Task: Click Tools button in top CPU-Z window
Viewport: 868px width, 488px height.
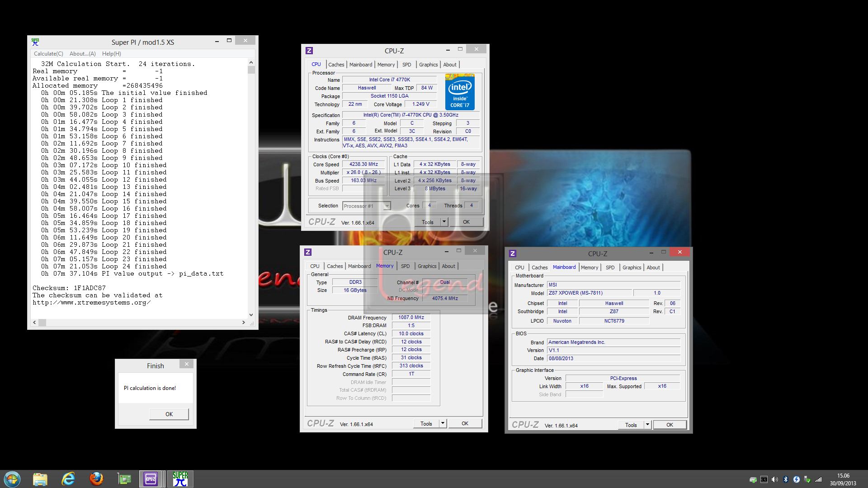Action: tap(428, 222)
